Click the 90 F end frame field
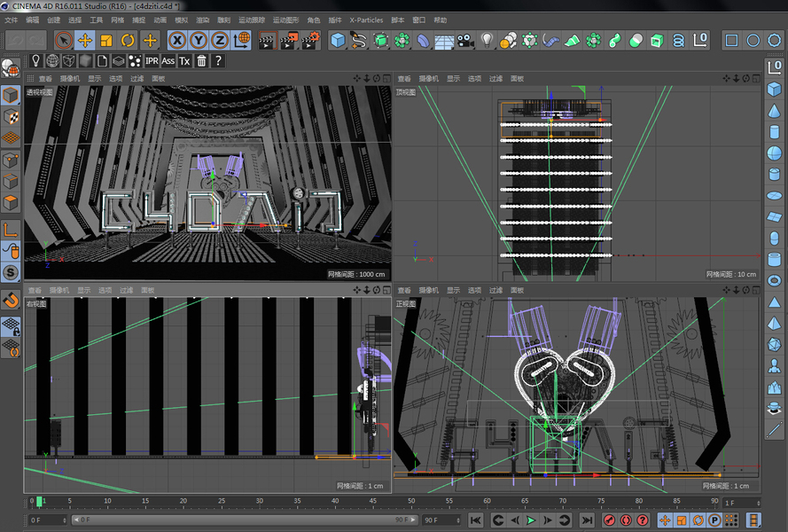The width and height of the screenshot is (788, 532). coord(441,520)
